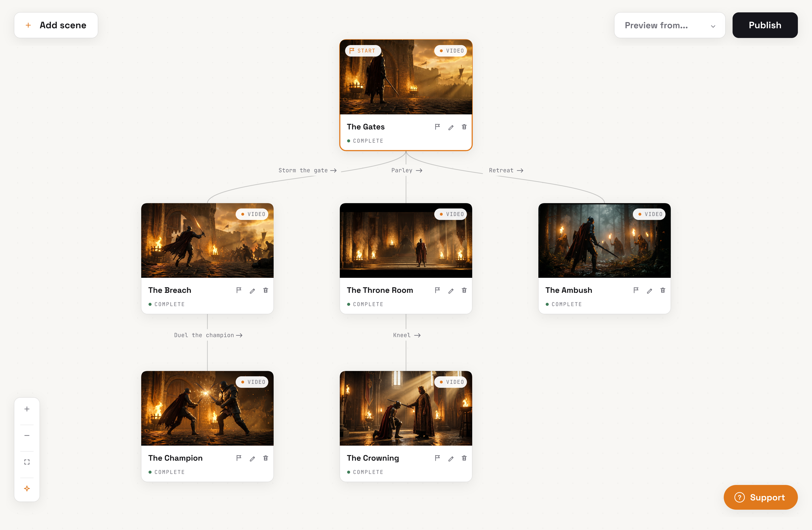Delete The Champion scene
Screen dimensions: 812x530
click(x=266, y=458)
